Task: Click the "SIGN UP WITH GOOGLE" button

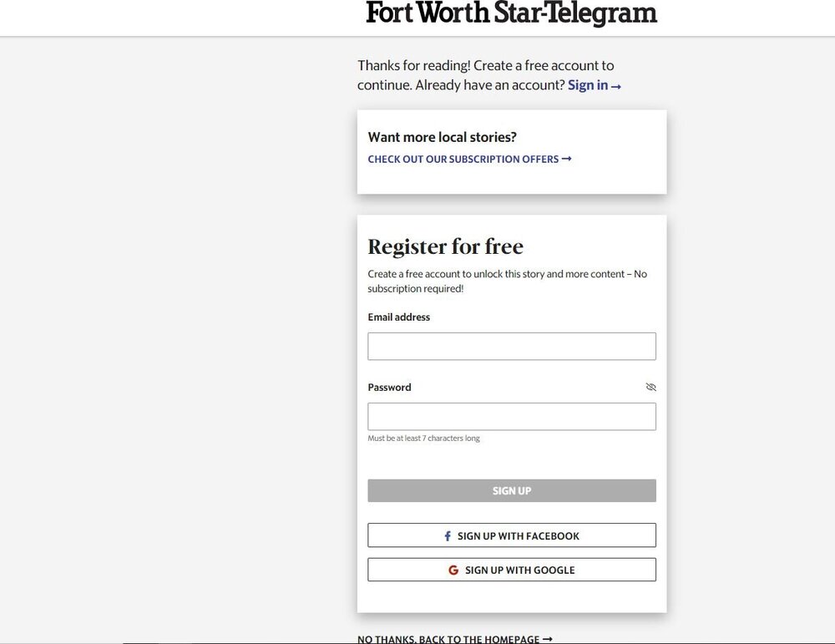Action: (512, 570)
